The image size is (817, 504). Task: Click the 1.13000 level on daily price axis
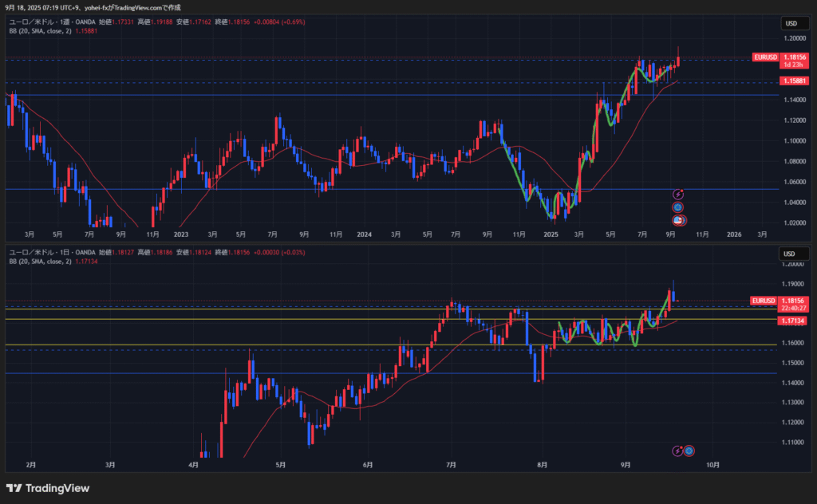coord(793,403)
